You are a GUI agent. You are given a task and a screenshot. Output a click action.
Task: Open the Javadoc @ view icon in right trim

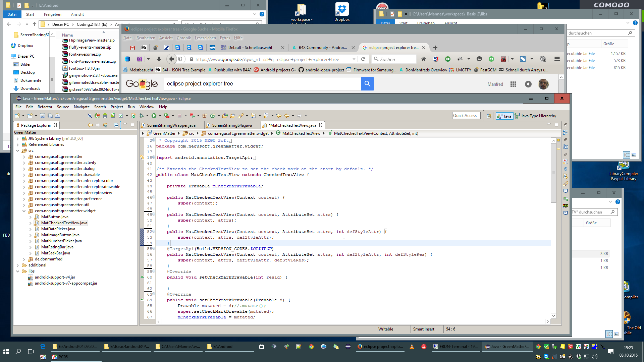click(566, 169)
